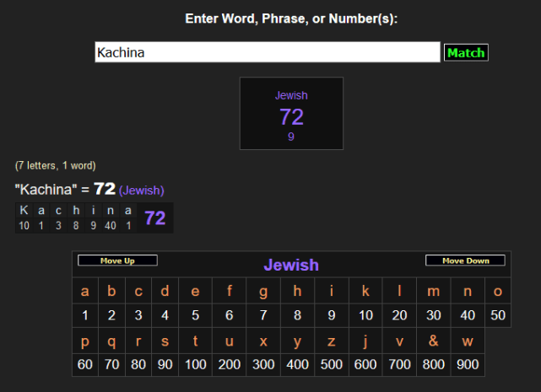This screenshot has width=541, height=392.
Task: Click the value 900 cell
Action: (x=468, y=364)
